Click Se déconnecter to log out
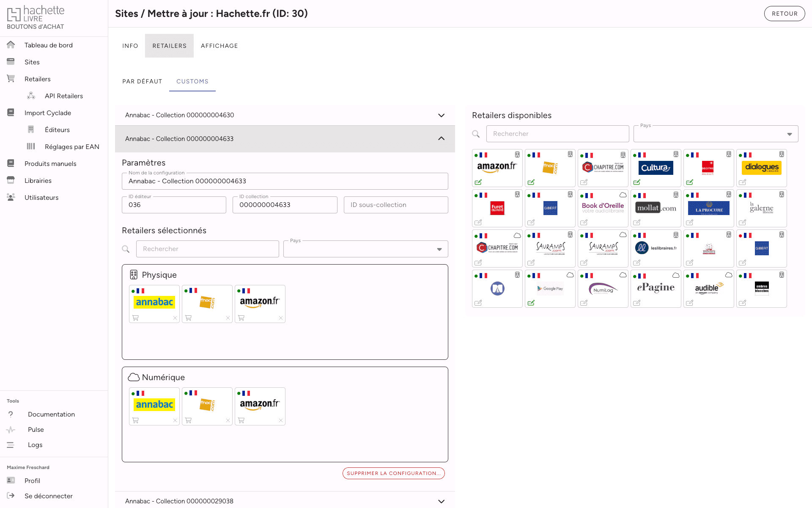The width and height of the screenshot is (812, 508). [49, 496]
